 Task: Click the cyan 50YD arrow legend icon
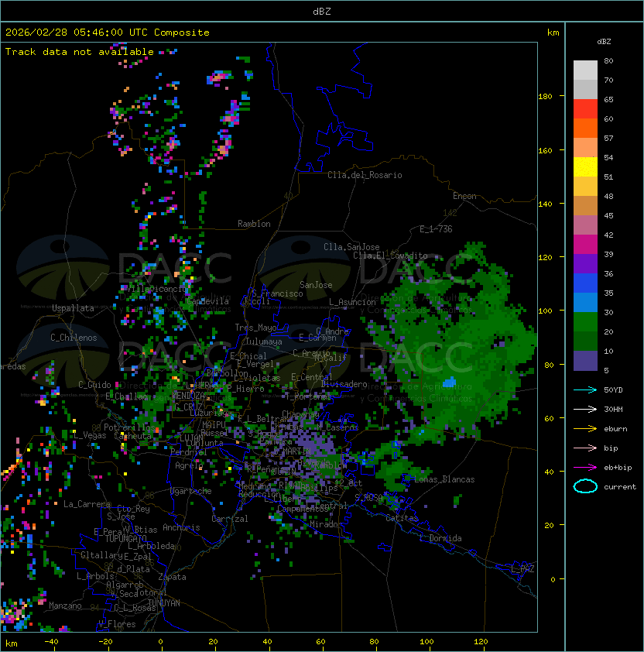click(585, 389)
